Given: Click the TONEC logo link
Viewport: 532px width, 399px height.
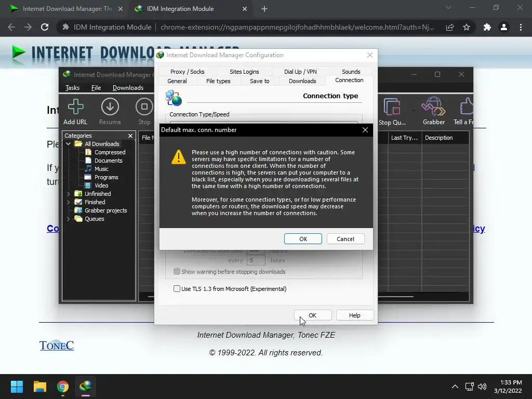Looking at the screenshot, I should pos(57,345).
